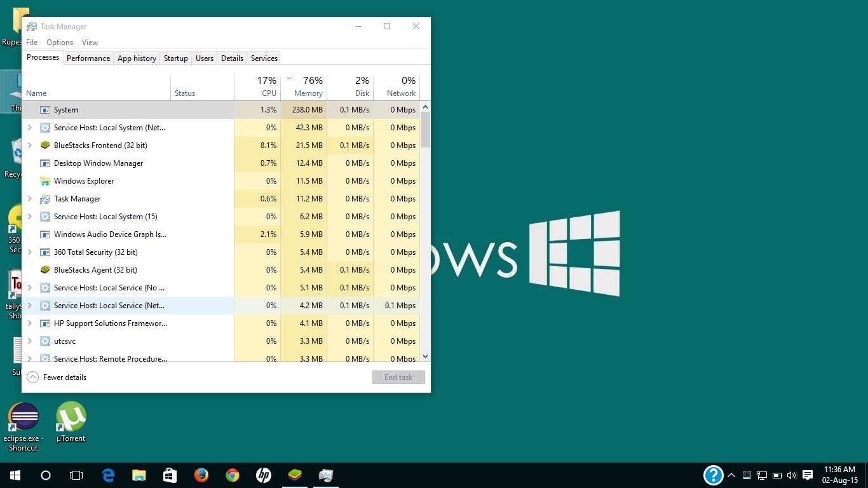This screenshot has height=488, width=868.
Task: Click the BlueStacks Agent process icon
Action: point(45,270)
